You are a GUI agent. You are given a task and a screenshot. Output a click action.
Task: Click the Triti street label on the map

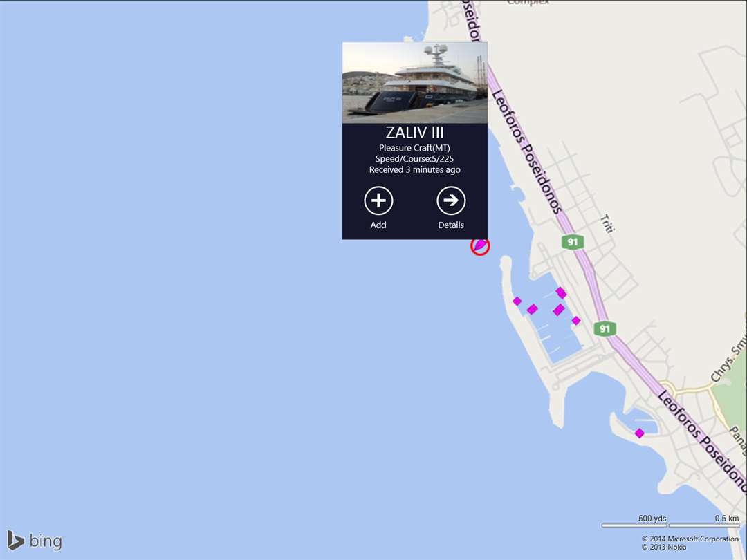pos(607,223)
